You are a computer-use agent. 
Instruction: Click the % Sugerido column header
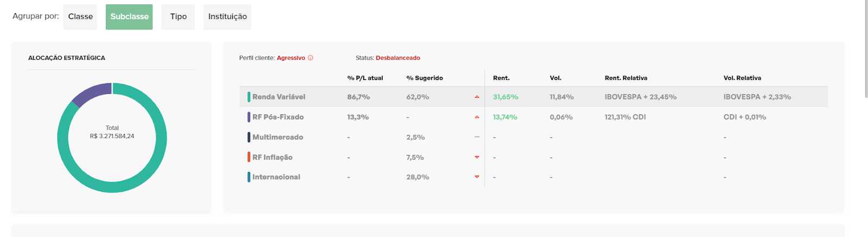click(424, 78)
